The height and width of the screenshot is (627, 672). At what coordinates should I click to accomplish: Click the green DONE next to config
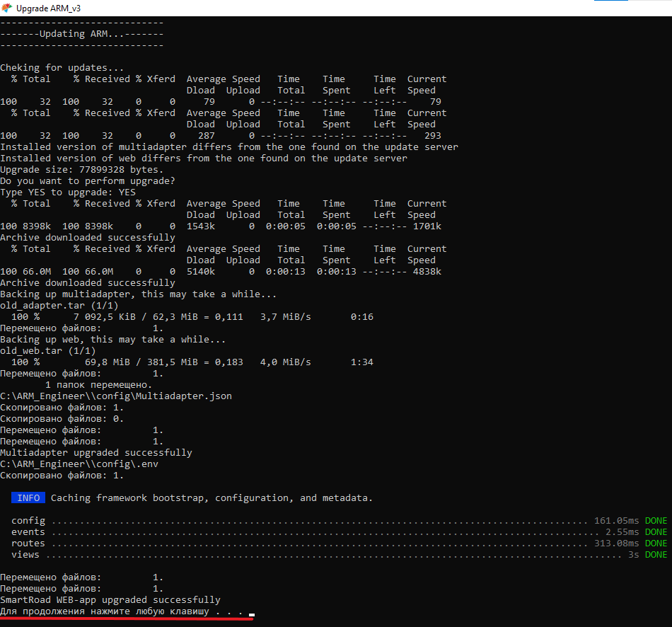655,521
